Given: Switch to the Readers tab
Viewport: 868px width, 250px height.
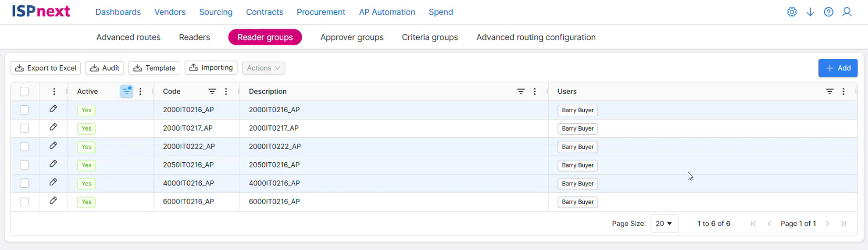Looking at the screenshot, I should (x=194, y=37).
